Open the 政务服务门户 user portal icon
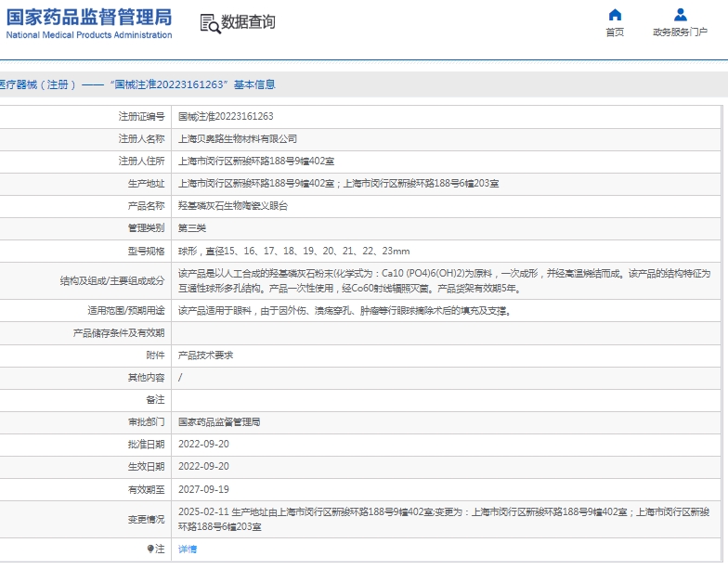 point(680,15)
